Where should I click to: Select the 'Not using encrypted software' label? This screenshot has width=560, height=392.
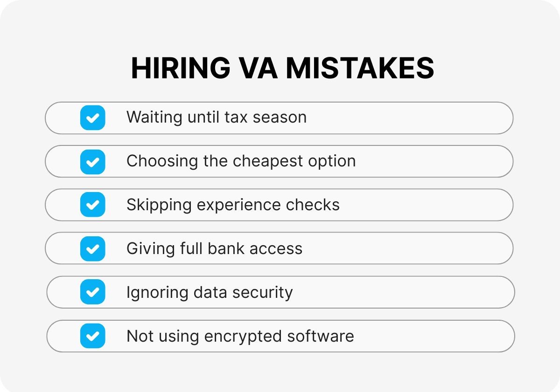tap(240, 336)
